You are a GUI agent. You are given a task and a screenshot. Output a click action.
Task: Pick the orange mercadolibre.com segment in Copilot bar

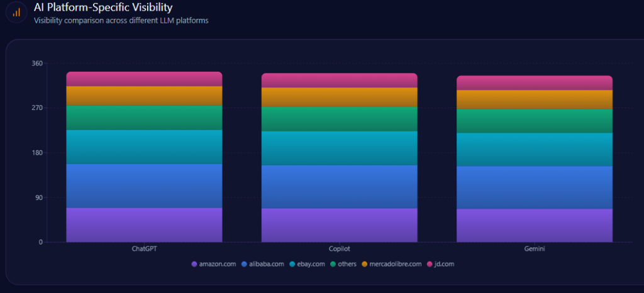pos(339,97)
